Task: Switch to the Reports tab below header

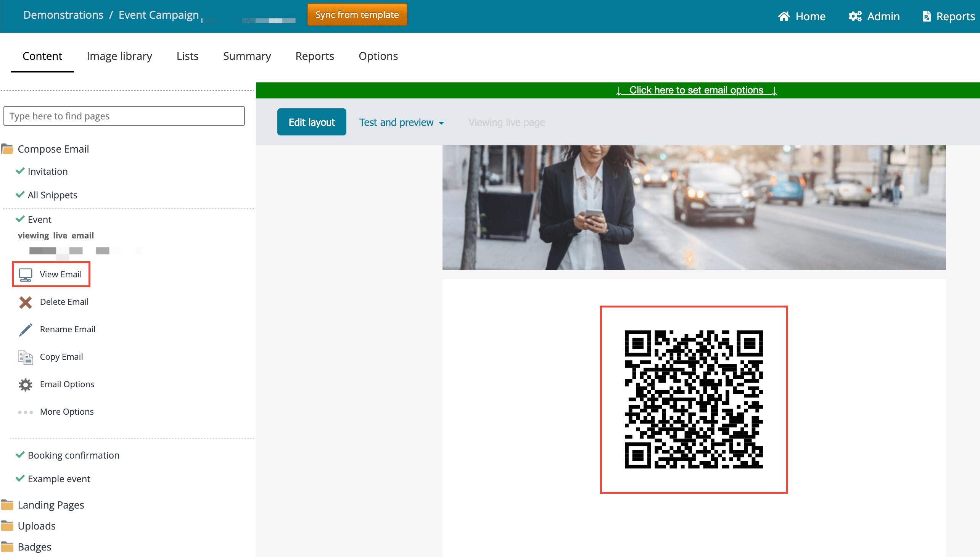Action: (314, 56)
